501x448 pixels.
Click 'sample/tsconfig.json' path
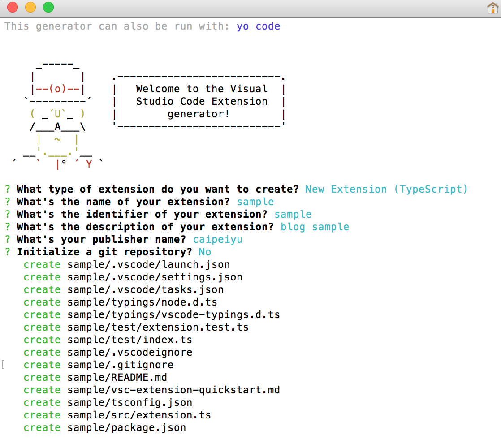tap(130, 403)
